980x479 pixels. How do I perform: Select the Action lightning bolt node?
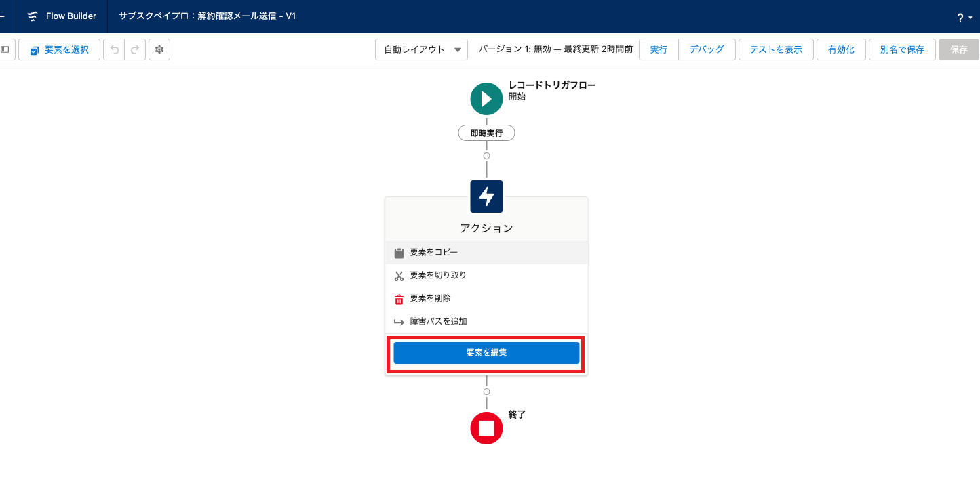coord(486,196)
